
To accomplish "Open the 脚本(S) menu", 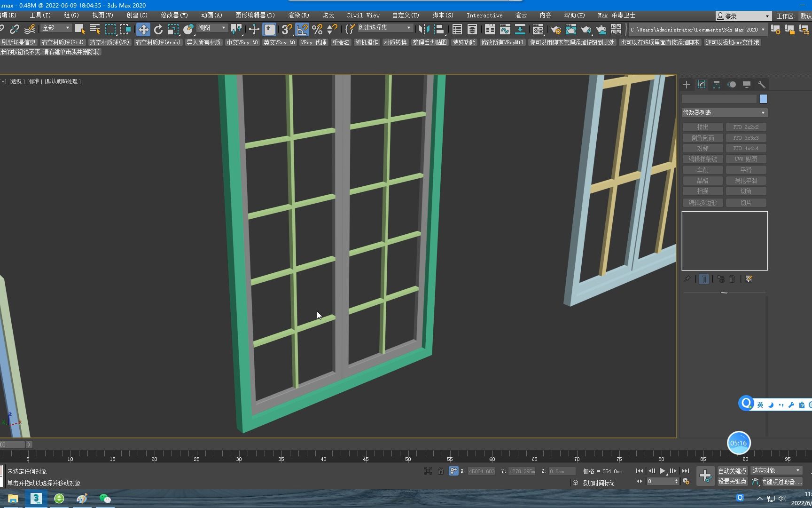I will 443,16.
